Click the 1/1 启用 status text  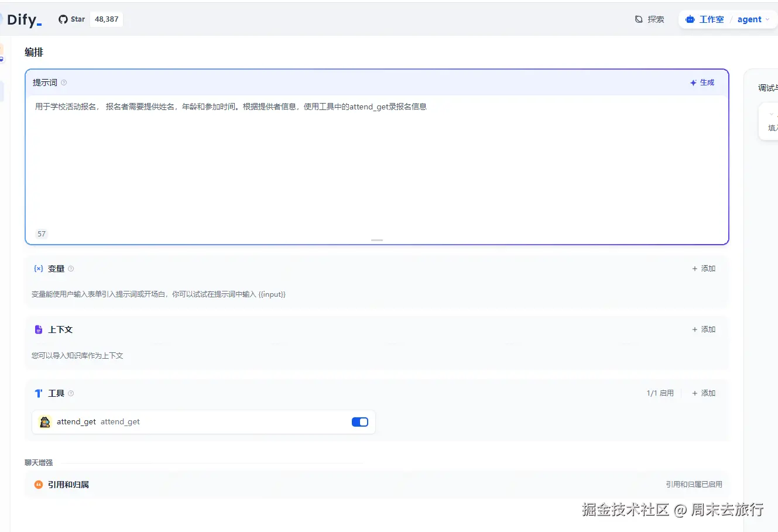pyautogui.click(x=660, y=393)
